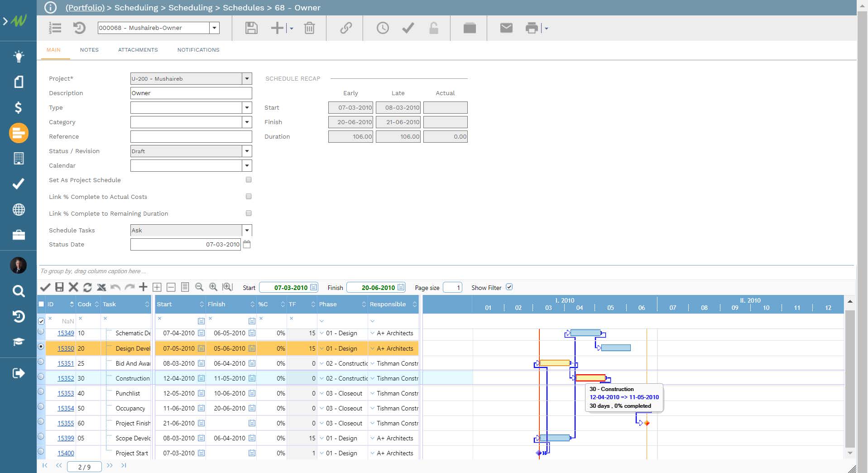Click the refresh icon in grid toolbar

tap(87, 287)
